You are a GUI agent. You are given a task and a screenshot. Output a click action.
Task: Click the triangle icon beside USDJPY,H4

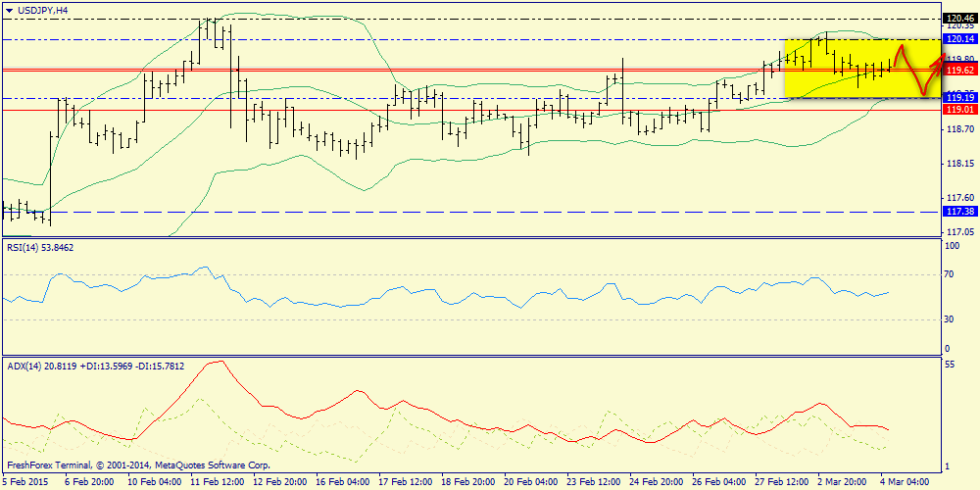tap(9, 9)
